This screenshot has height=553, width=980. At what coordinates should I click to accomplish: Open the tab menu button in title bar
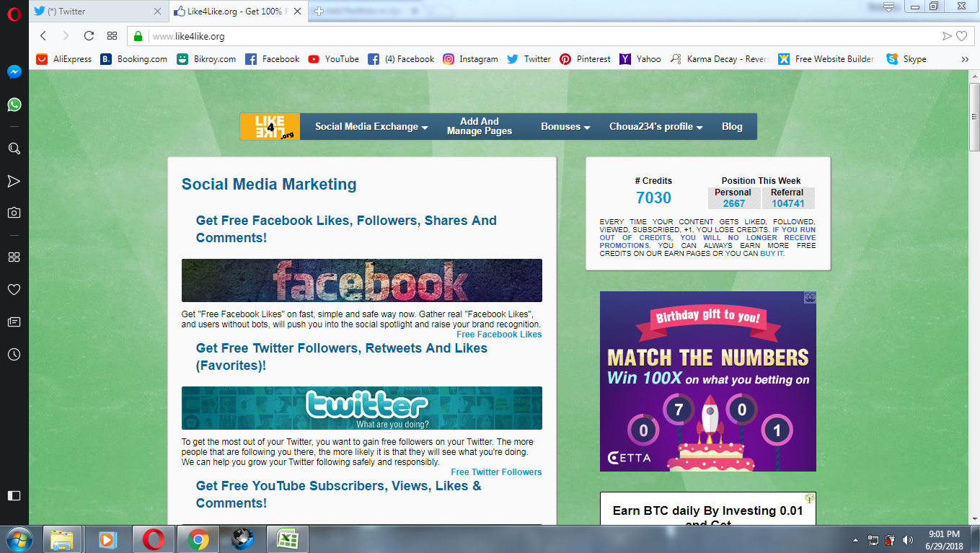[x=889, y=6]
